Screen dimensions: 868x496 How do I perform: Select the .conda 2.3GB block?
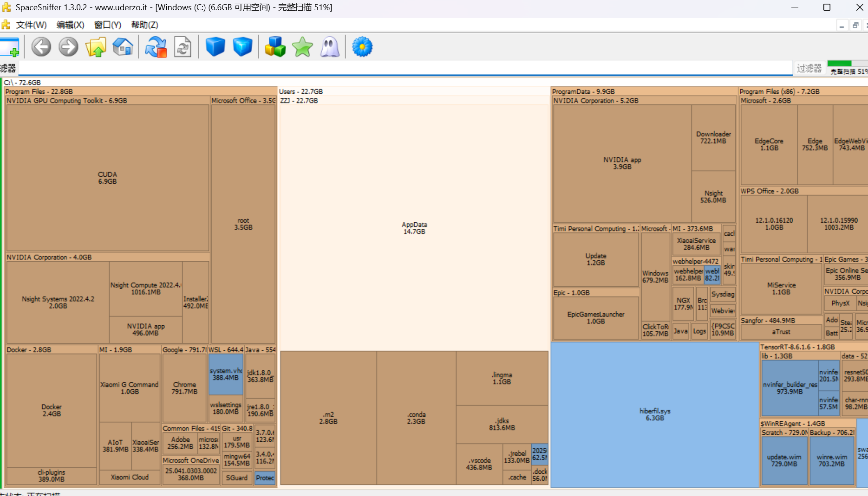coord(416,418)
